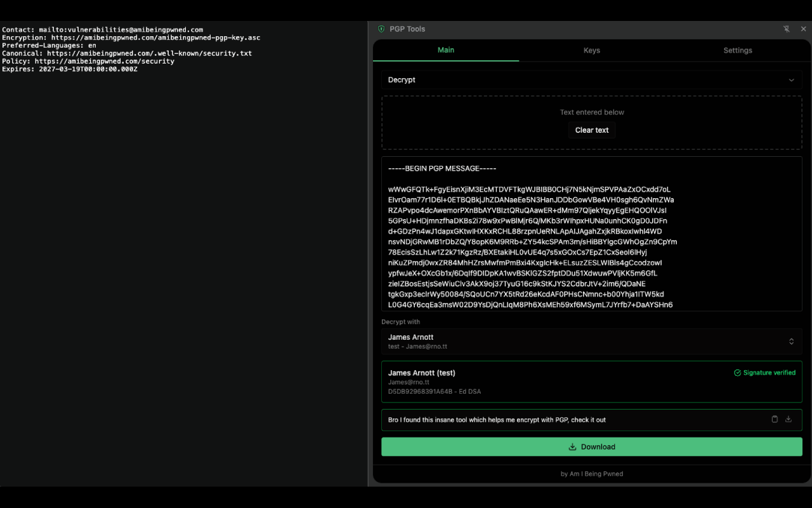The image size is (812, 508).
Task: Click the stepper arrows on Decrypt with selector
Action: click(791, 341)
